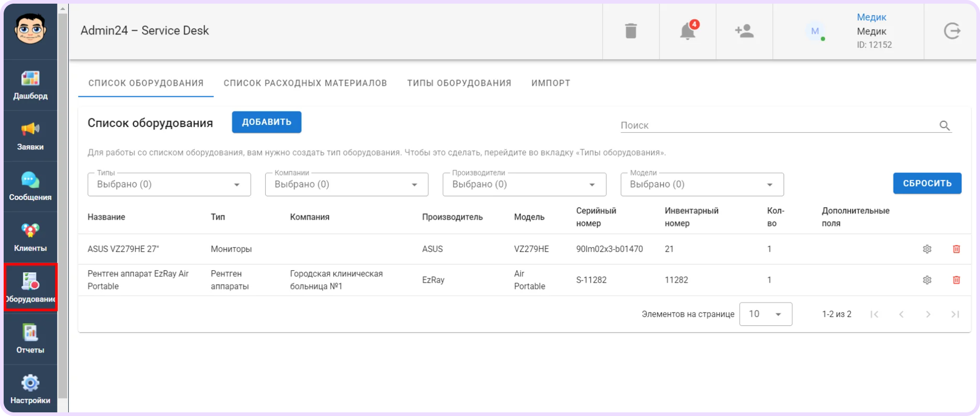Expand the Компании filter dropdown
The image size is (980, 416).
(346, 184)
